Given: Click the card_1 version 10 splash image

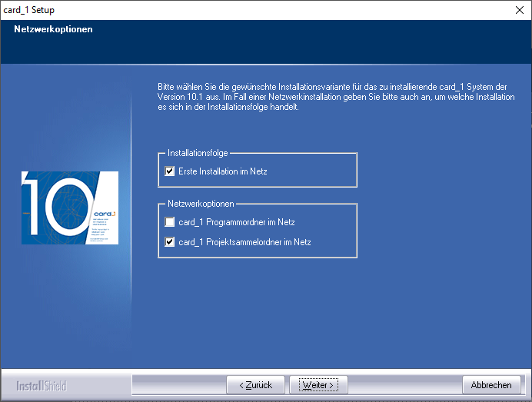Looking at the screenshot, I should (x=70, y=208).
